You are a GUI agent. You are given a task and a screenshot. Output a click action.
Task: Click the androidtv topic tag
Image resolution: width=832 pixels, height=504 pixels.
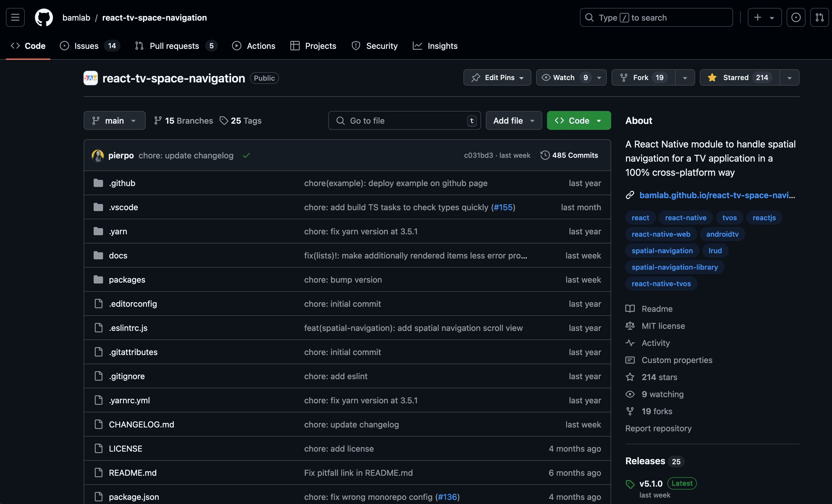[x=722, y=234]
